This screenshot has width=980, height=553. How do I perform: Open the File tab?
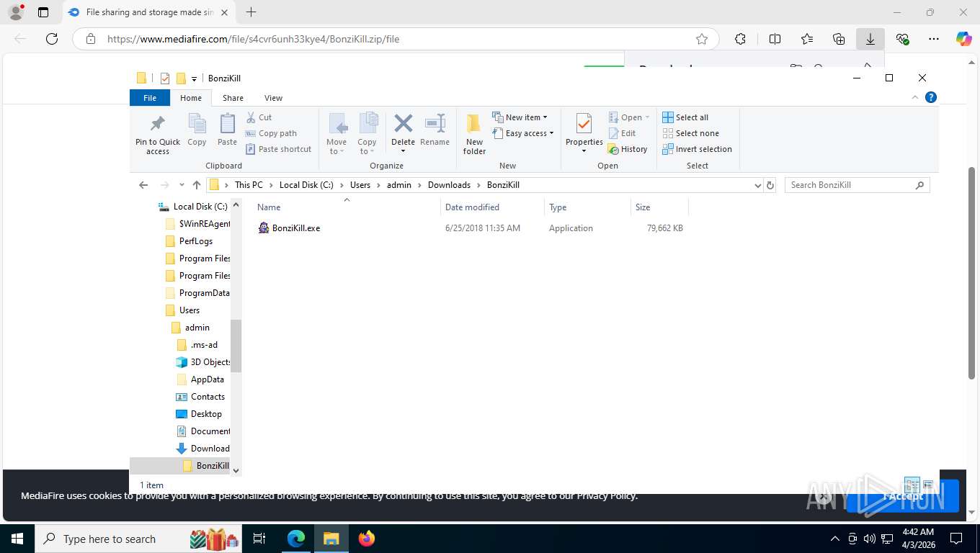click(150, 98)
